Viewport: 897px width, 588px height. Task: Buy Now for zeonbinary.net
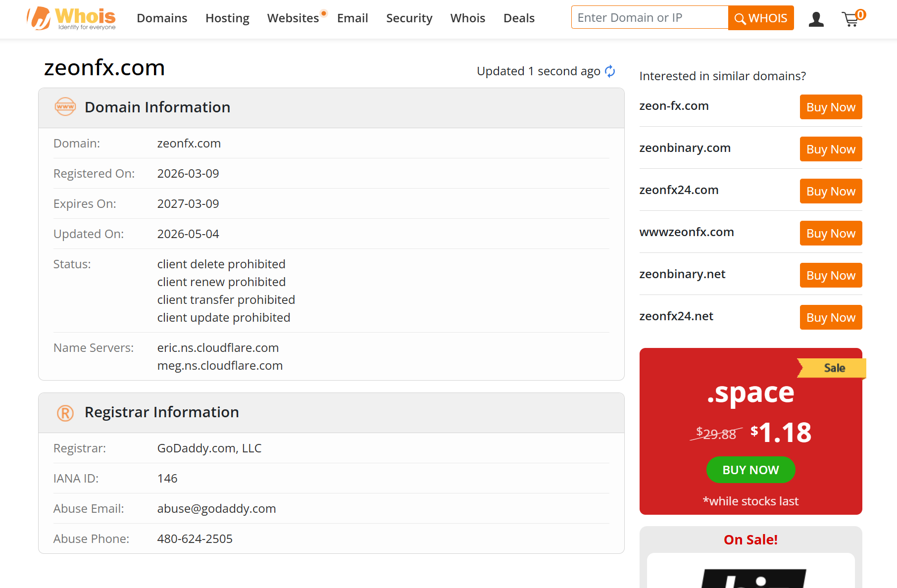click(831, 275)
